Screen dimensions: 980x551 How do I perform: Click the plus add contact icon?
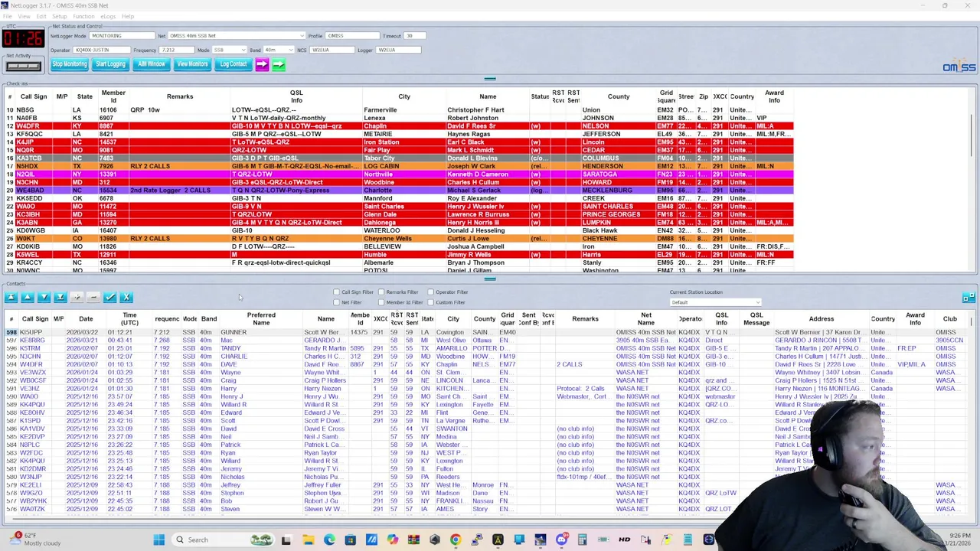[x=77, y=298]
